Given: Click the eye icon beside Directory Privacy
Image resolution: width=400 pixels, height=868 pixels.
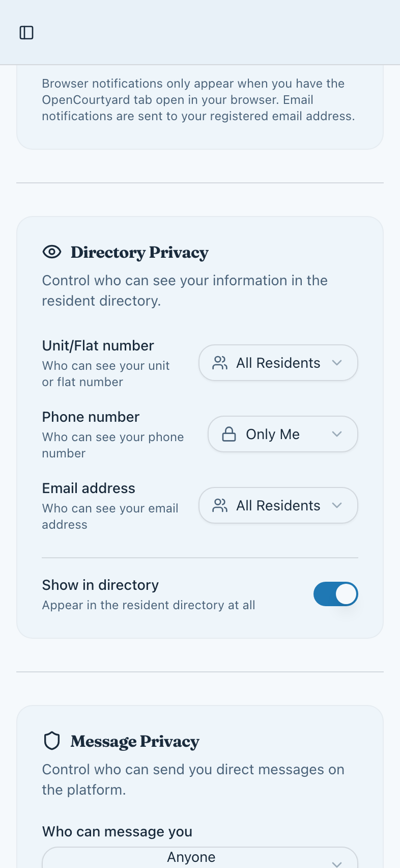Looking at the screenshot, I should point(51,251).
